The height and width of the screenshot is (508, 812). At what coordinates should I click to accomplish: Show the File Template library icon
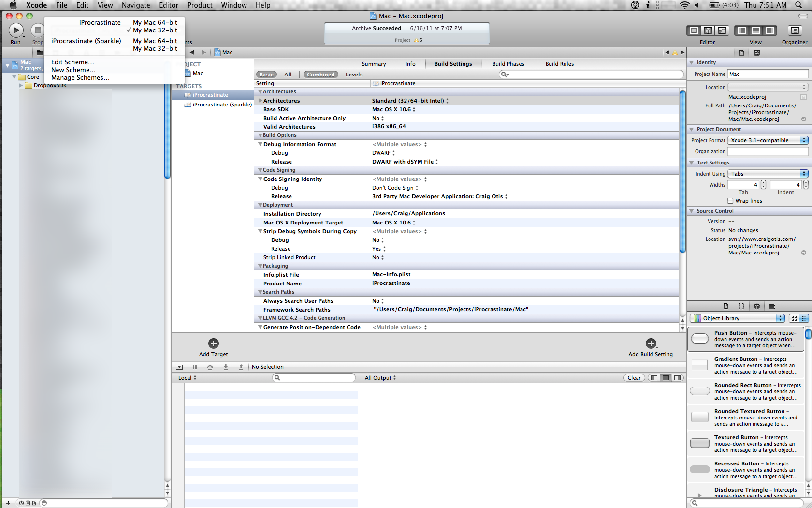pos(726,306)
